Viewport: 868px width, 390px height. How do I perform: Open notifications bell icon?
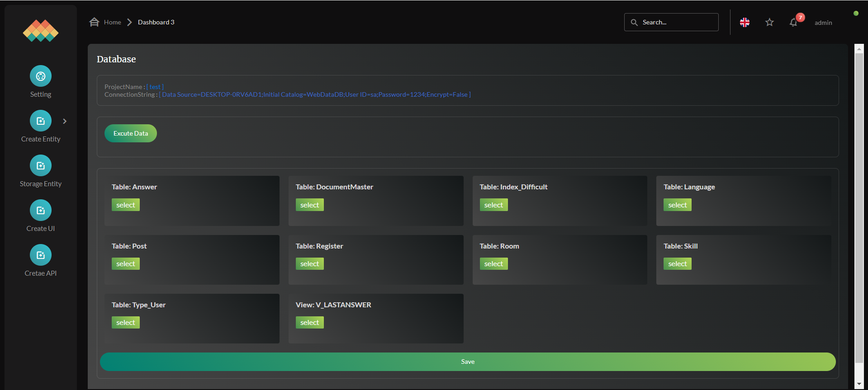(793, 23)
